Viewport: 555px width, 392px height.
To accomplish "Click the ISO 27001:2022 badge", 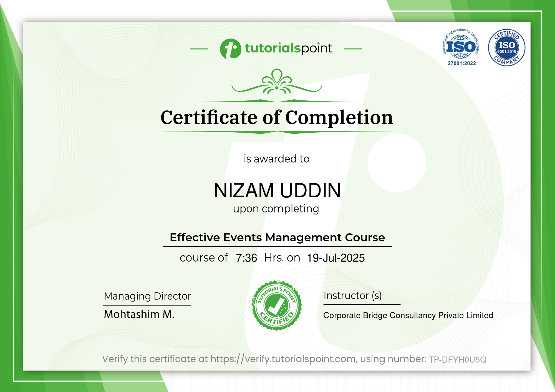I will (461, 47).
